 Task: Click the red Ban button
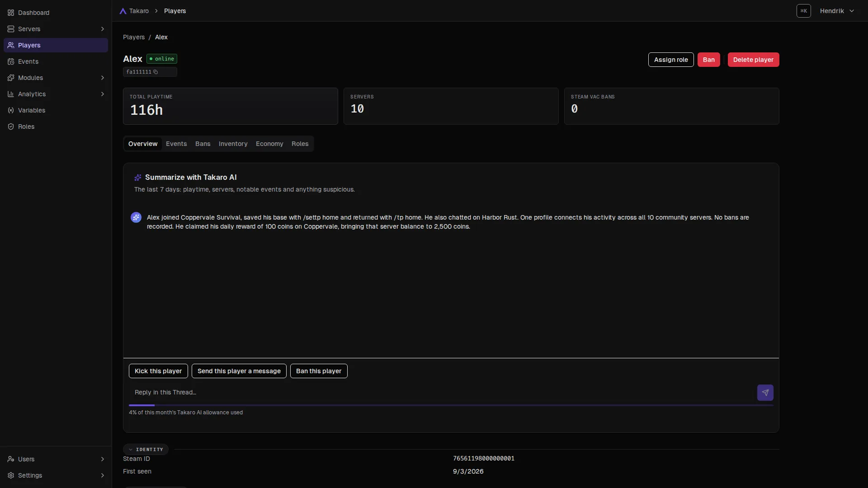[x=708, y=60]
